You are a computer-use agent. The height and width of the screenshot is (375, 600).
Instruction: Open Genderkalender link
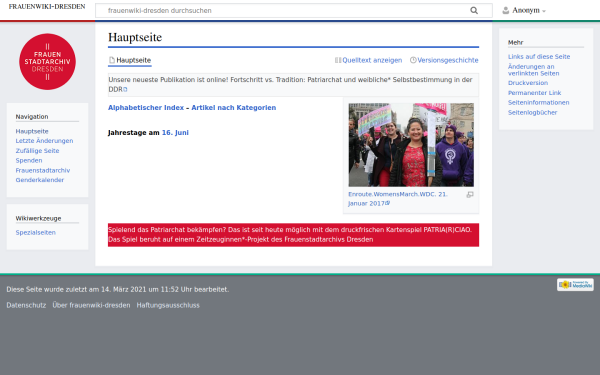pos(40,180)
